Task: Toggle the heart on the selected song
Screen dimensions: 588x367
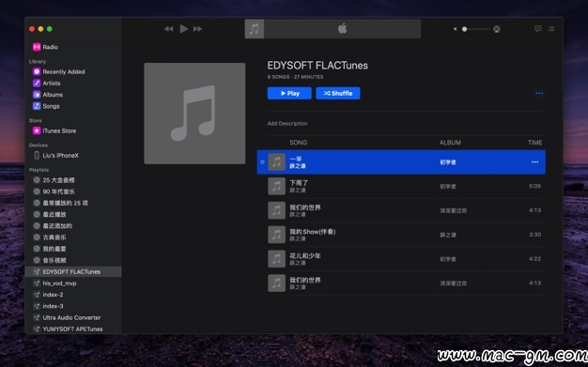Action: [x=262, y=162]
